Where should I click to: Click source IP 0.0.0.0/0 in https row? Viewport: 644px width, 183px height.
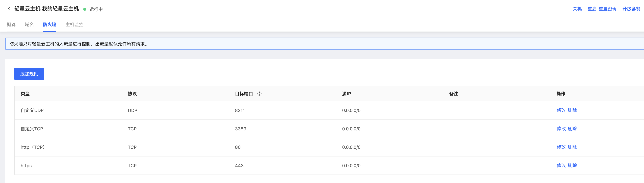(351, 166)
